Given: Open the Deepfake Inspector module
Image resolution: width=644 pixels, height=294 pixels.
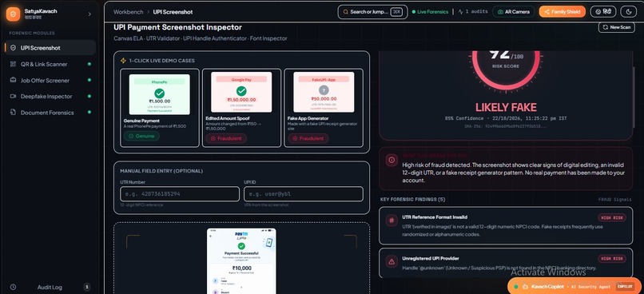Looking at the screenshot, I should [50, 97].
